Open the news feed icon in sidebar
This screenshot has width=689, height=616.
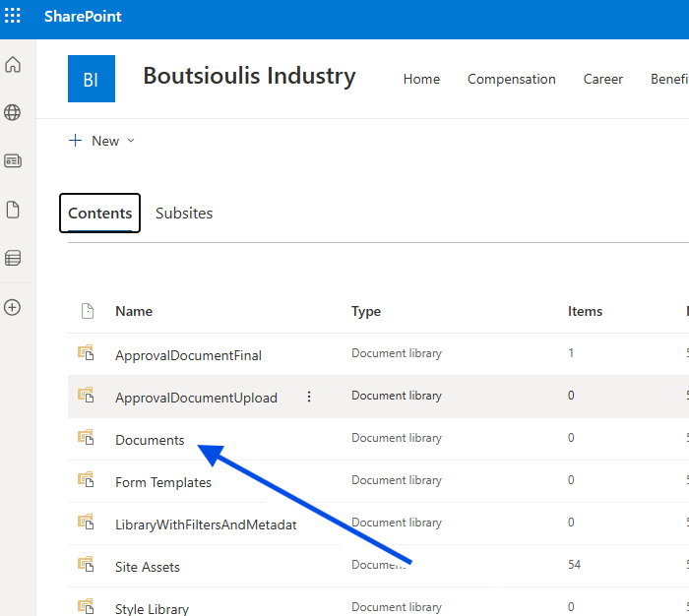pos(13,160)
